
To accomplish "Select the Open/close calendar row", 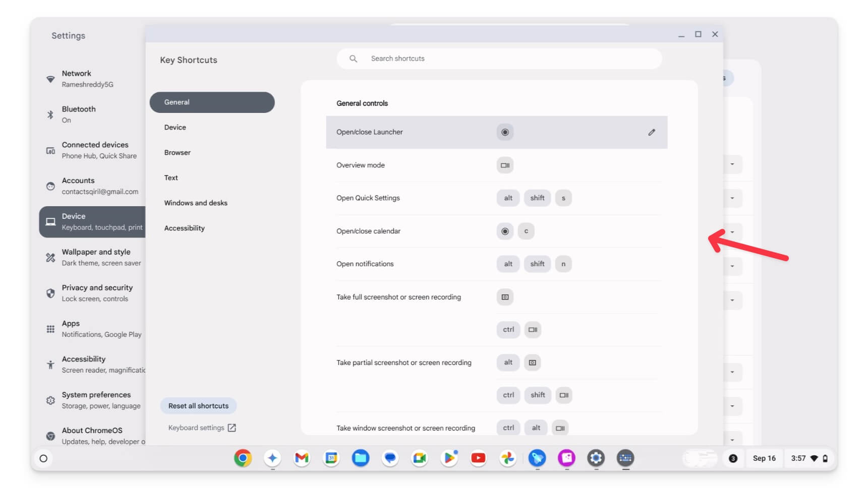I will (x=497, y=231).
